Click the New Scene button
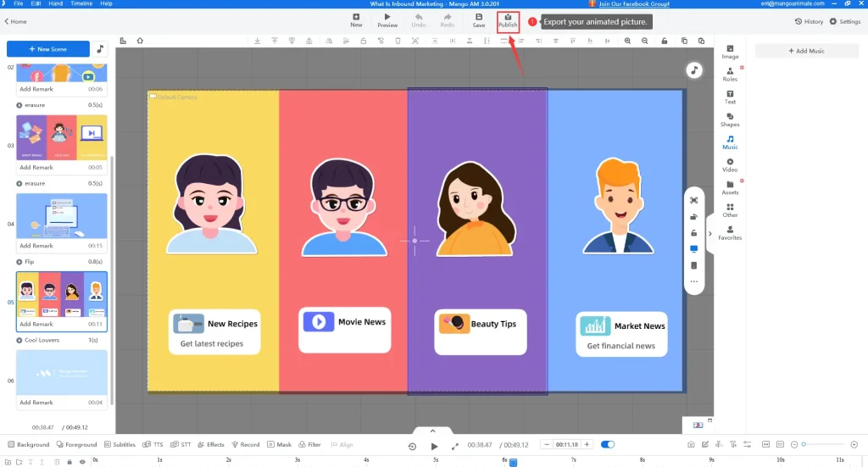 tap(48, 49)
